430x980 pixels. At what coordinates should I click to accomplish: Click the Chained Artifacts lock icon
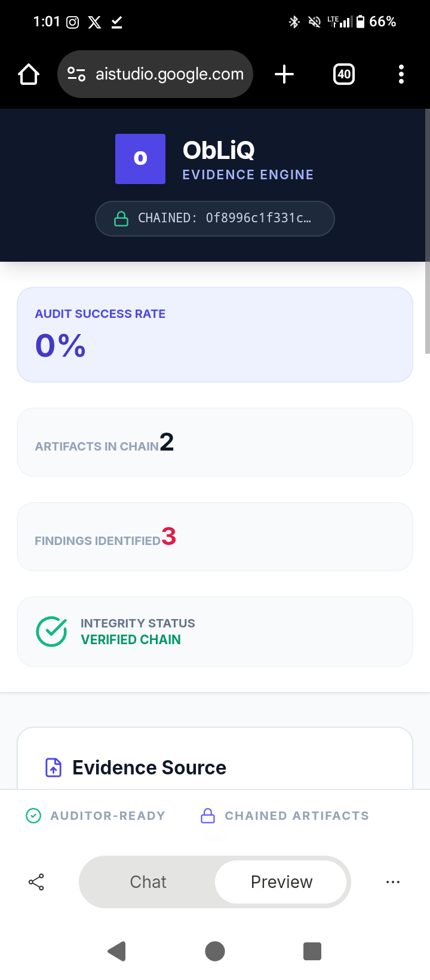pyautogui.click(x=208, y=816)
